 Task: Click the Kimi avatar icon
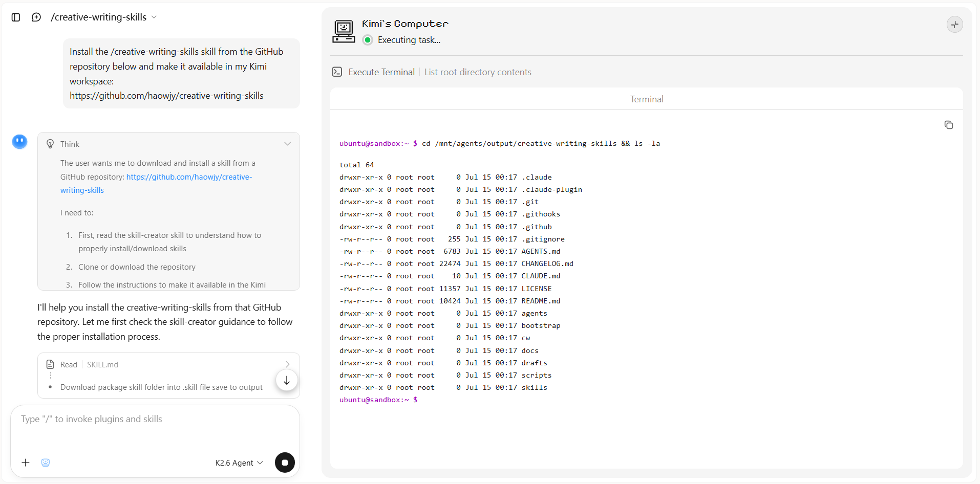[x=20, y=142]
